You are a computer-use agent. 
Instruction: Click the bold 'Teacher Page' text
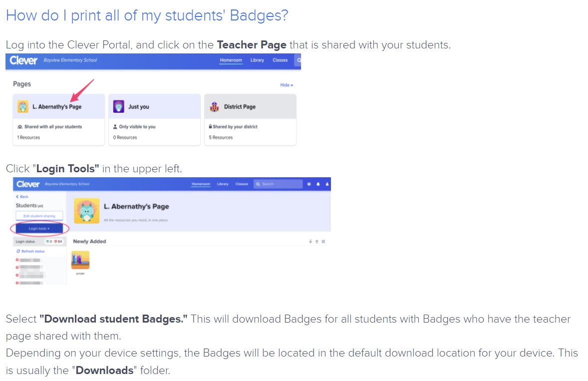point(252,45)
